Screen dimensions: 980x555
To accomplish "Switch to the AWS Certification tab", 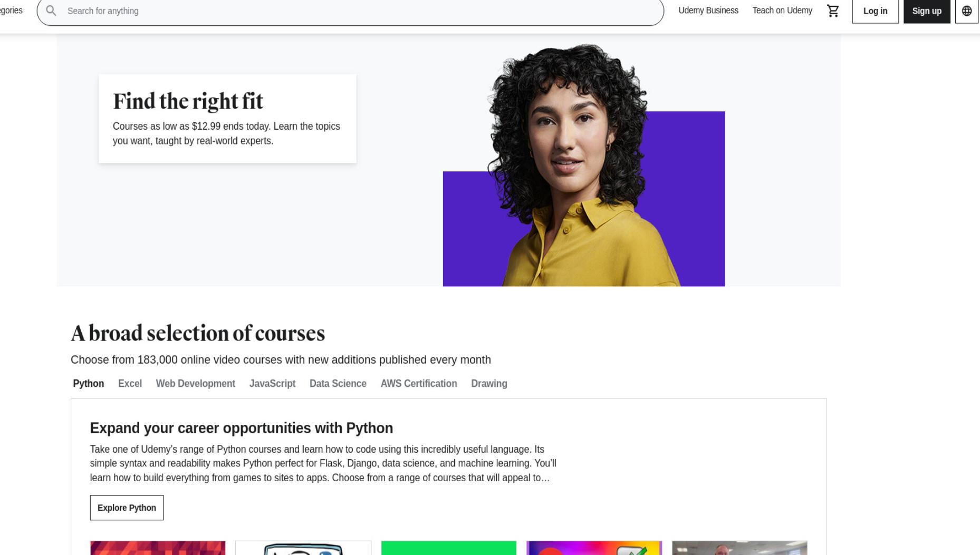I will (x=419, y=384).
